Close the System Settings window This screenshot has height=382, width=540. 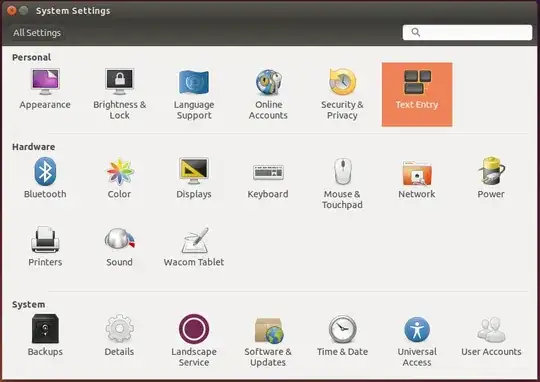click(11, 11)
